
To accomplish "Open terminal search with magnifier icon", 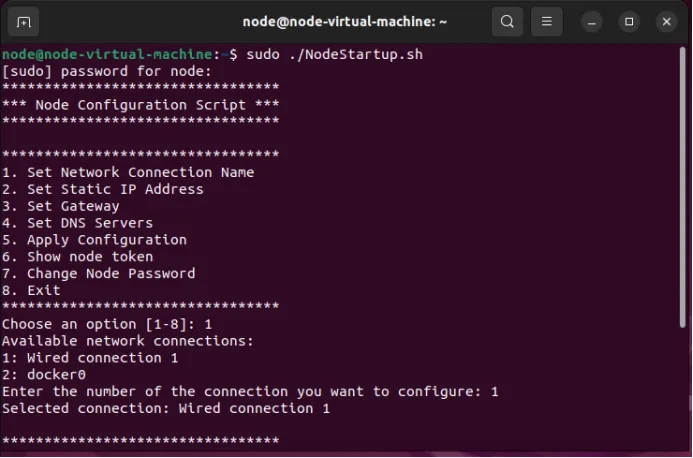I will [507, 21].
